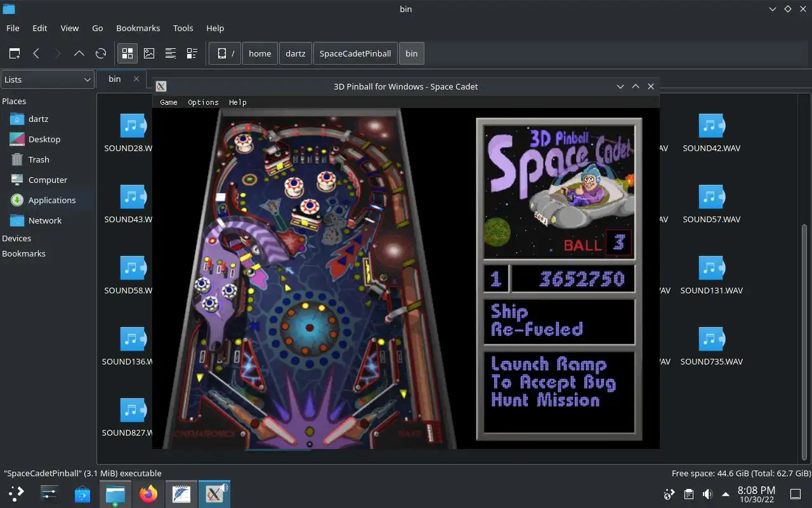812x508 pixels.
Task: Open the clock showing 8:08 PM
Action: coord(756,494)
